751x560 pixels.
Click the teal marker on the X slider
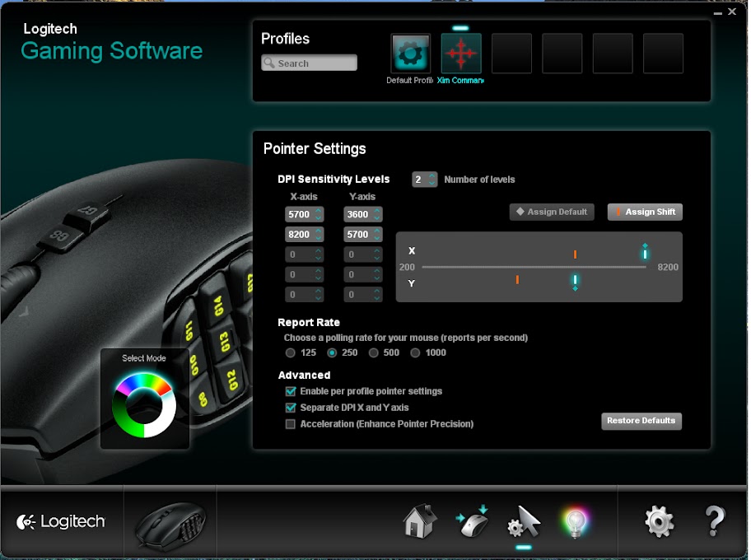(x=645, y=254)
